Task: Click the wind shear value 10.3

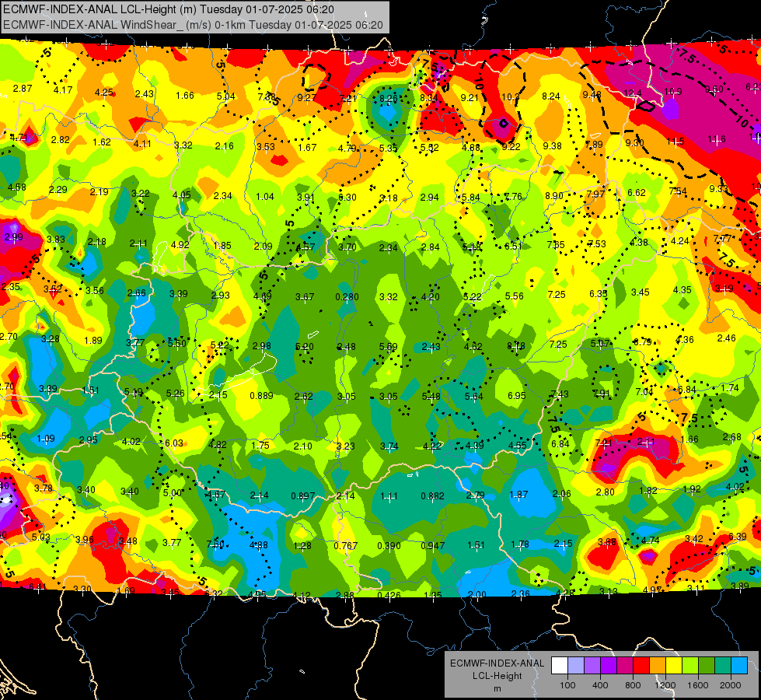Action: 511,97
